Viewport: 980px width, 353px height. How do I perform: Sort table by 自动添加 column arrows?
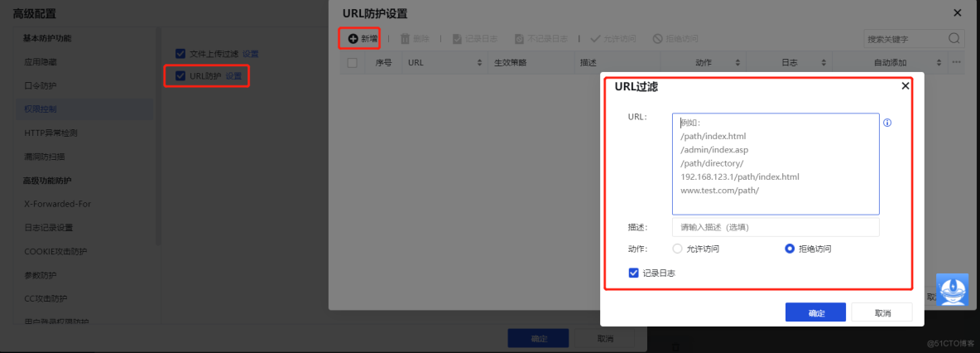click(x=939, y=63)
